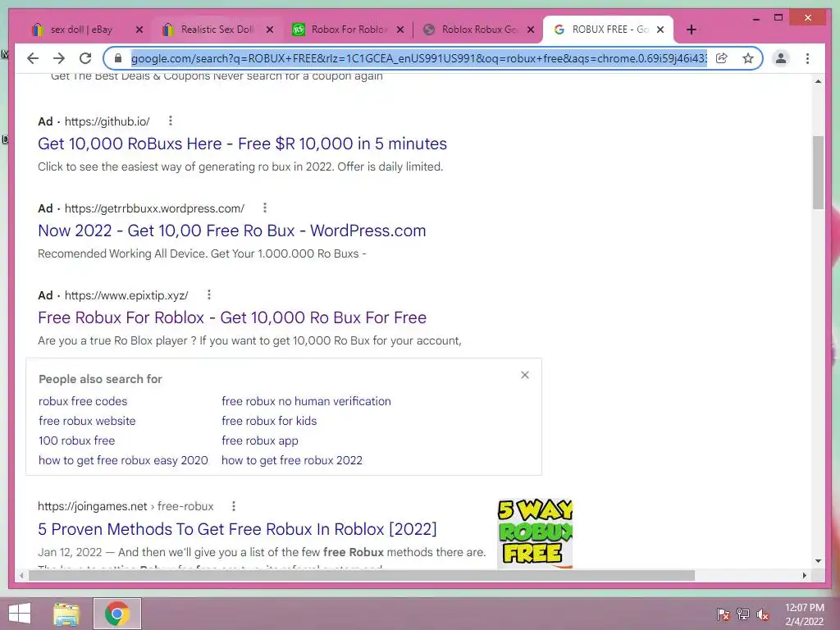Click the scrollbar's down arrow
This screenshot has width=840, height=630.
(818, 561)
